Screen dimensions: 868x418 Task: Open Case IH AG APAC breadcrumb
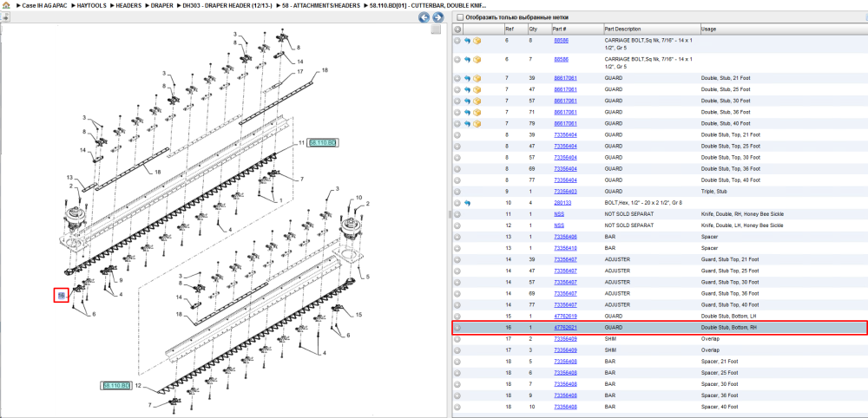(x=44, y=5)
